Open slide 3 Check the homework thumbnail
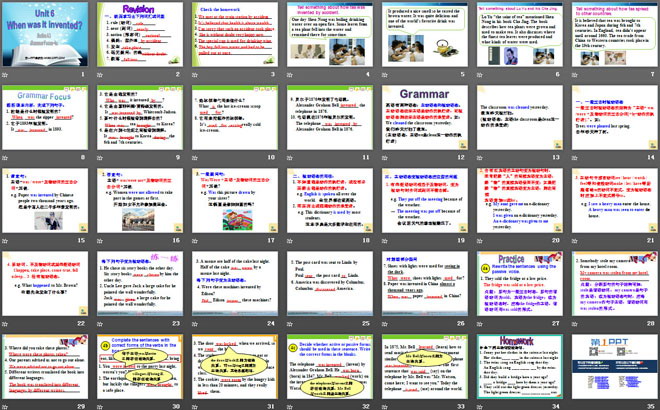660x410 pixels. point(235,35)
